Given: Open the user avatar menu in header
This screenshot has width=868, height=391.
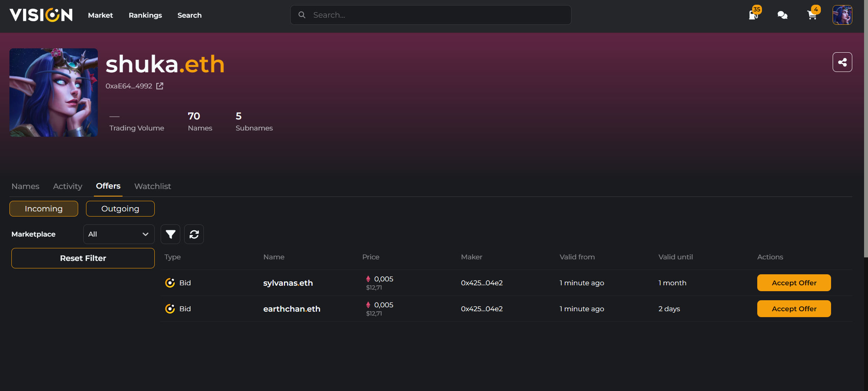Looking at the screenshot, I should coord(842,15).
